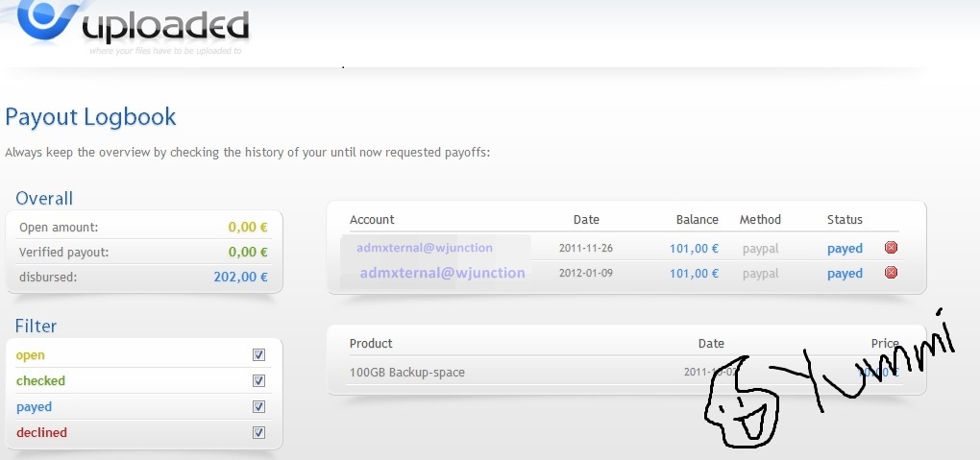Toggle the open filter checkbox
This screenshot has width=980, height=460.
(x=258, y=355)
